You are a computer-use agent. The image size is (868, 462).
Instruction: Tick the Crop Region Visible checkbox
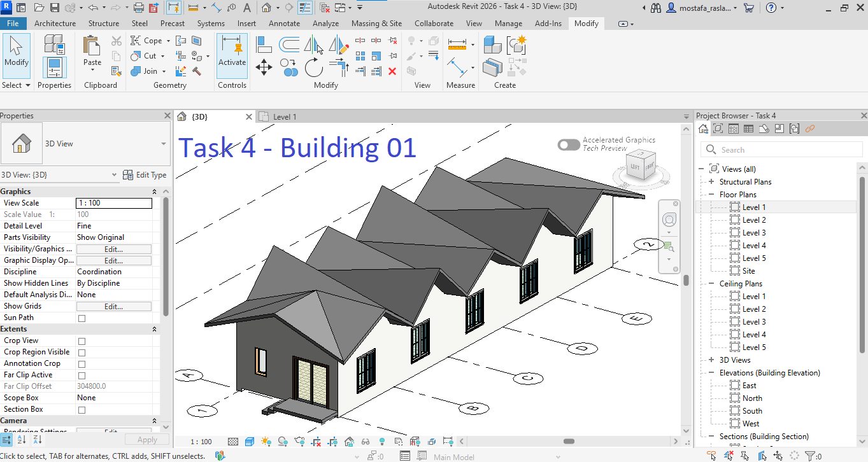point(82,353)
